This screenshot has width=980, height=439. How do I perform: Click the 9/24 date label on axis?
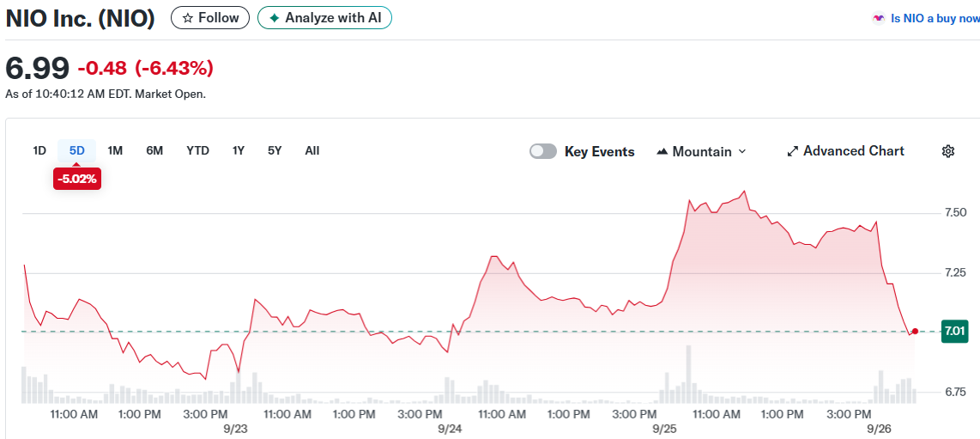[450, 430]
